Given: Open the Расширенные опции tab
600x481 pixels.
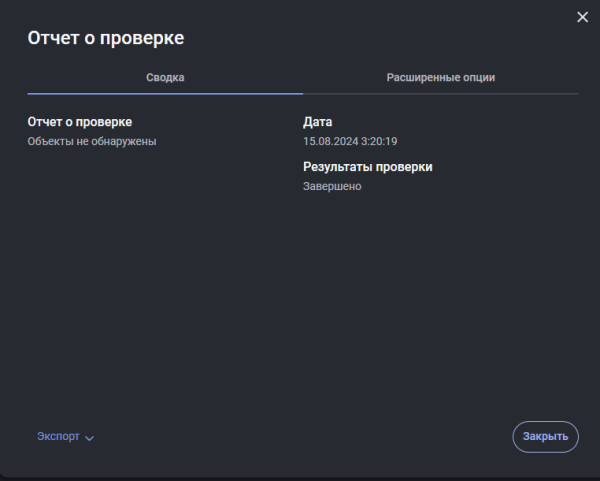Looking at the screenshot, I should pos(441,77).
